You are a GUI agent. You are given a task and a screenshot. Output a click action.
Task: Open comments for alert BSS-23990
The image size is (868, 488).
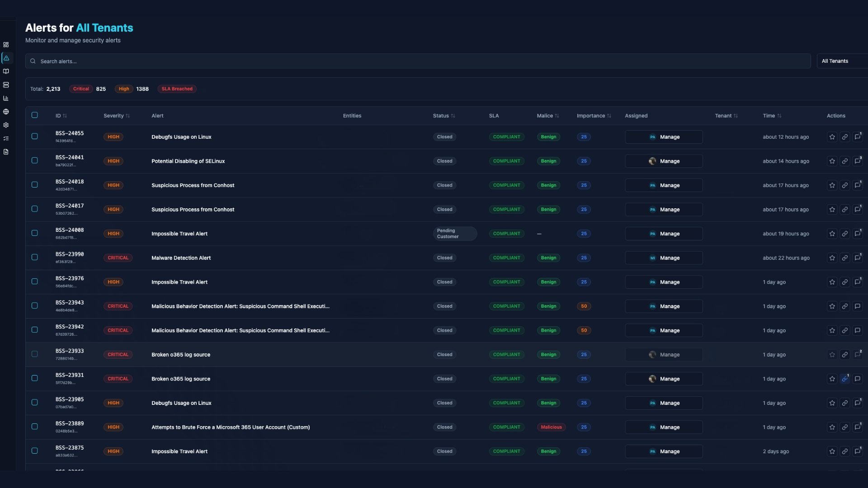click(858, 258)
